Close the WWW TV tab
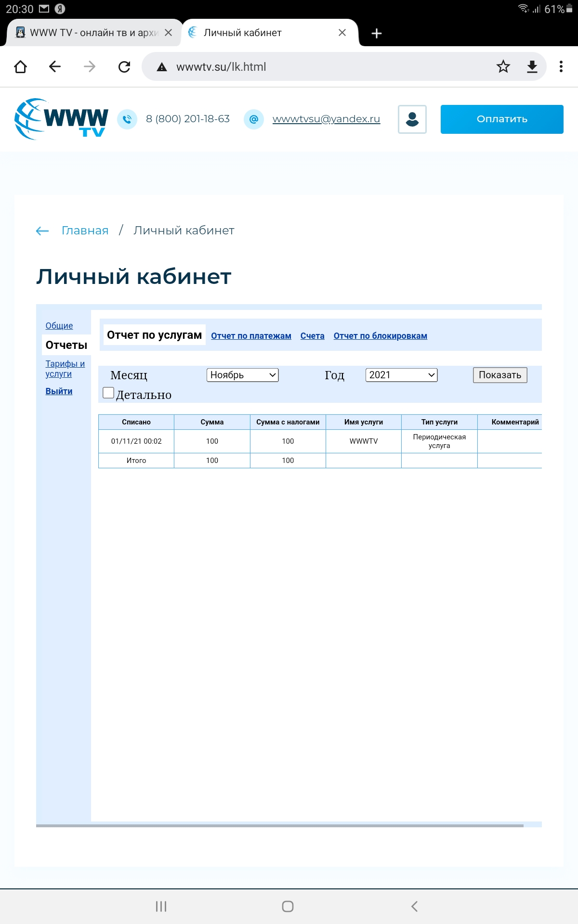 point(168,33)
